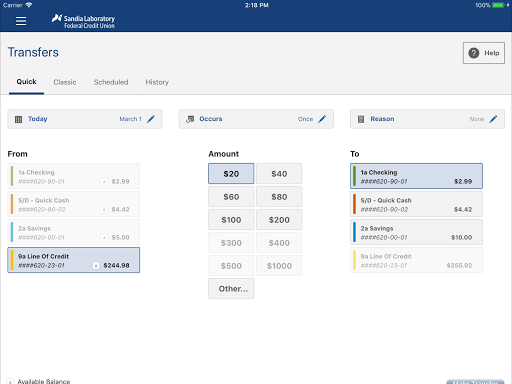This screenshot has width=512, height=384.
Task: Choose S/D - Quick Cash as To account
Action: click(416, 204)
